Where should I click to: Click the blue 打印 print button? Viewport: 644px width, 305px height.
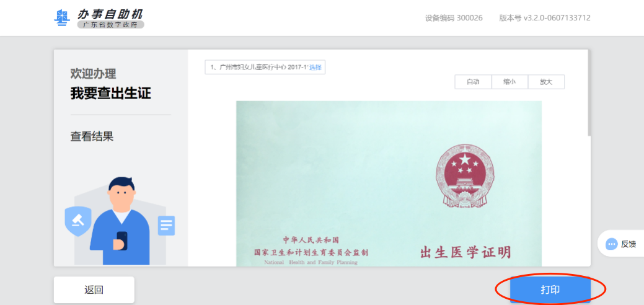click(x=550, y=290)
